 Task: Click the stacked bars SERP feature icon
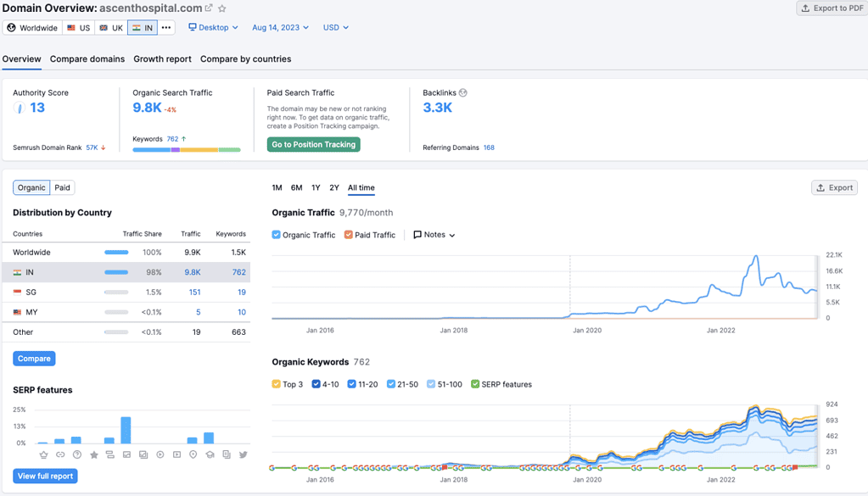pyautogui.click(x=110, y=454)
